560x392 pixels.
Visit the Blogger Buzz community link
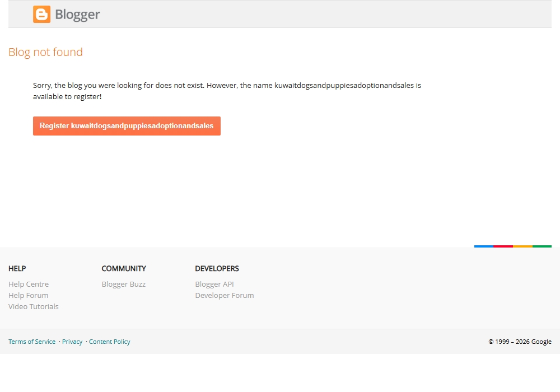[x=124, y=284]
